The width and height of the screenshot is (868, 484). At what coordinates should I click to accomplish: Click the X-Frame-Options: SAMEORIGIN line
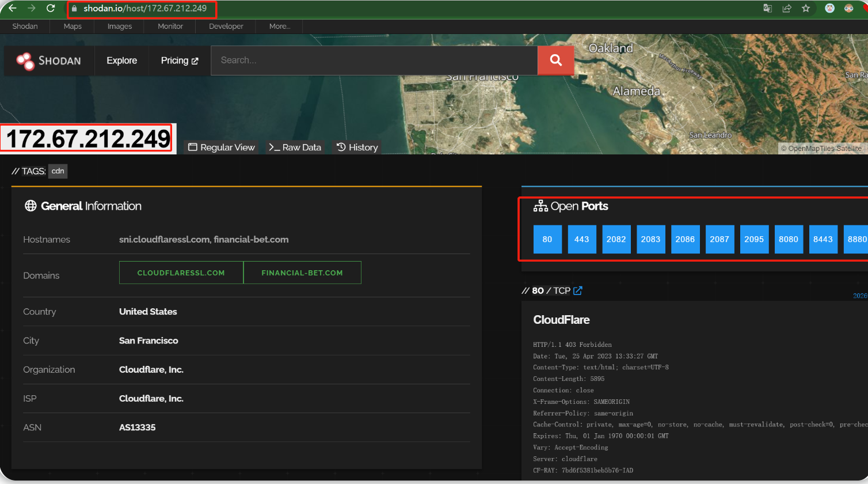(581, 402)
